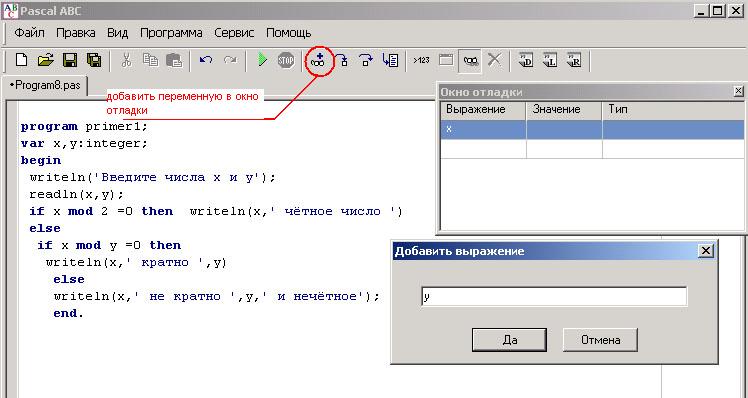Click the 'if x mod y =0 then' line
The width and height of the screenshot is (748, 398).
coord(109,245)
